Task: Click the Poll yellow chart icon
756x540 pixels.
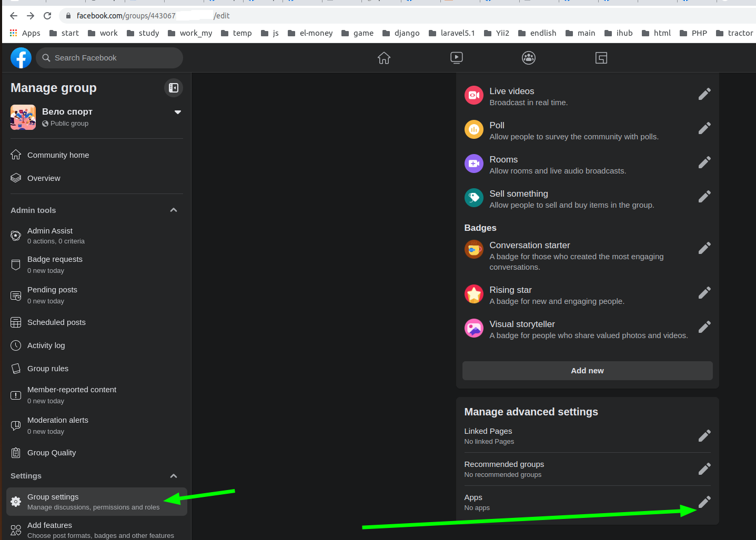Action: point(474,129)
